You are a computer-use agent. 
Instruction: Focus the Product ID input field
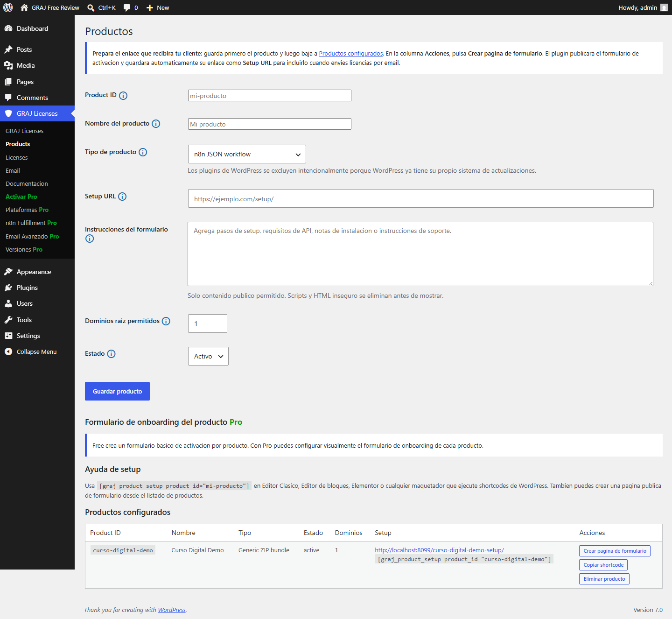click(x=270, y=96)
